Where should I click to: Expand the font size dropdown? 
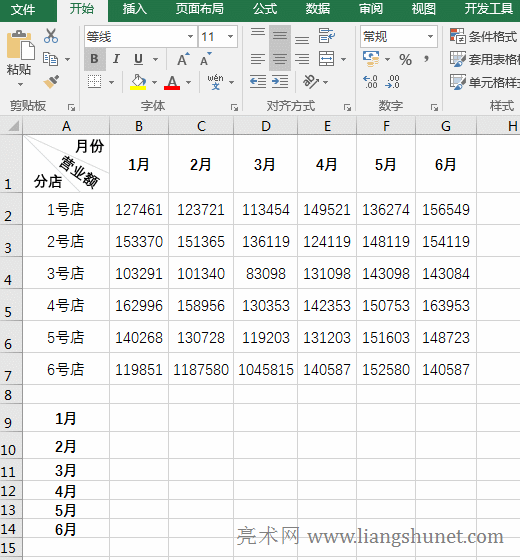tap(230, 36)
